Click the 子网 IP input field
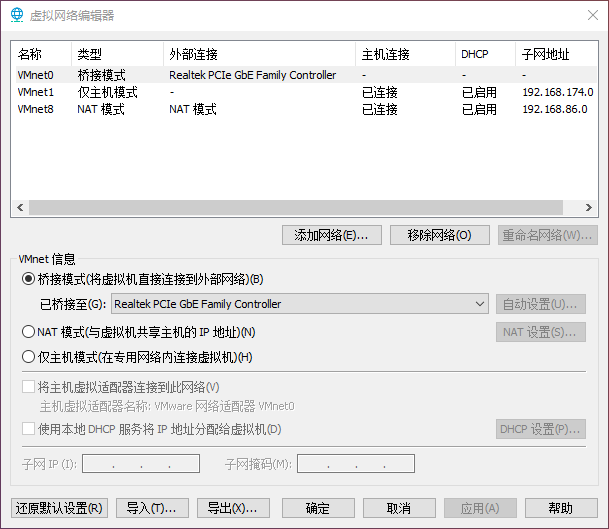The image size is (609, 529). coord(141,463)
